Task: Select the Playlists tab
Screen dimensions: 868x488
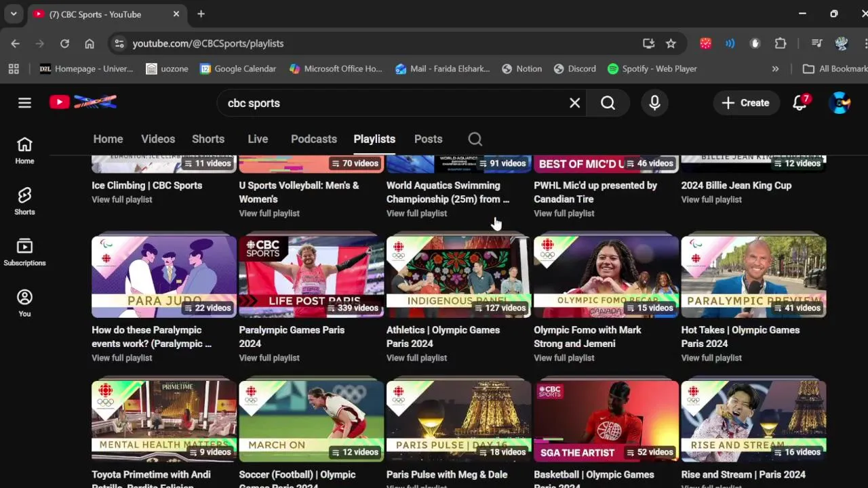Action: [x=374, y=139]
